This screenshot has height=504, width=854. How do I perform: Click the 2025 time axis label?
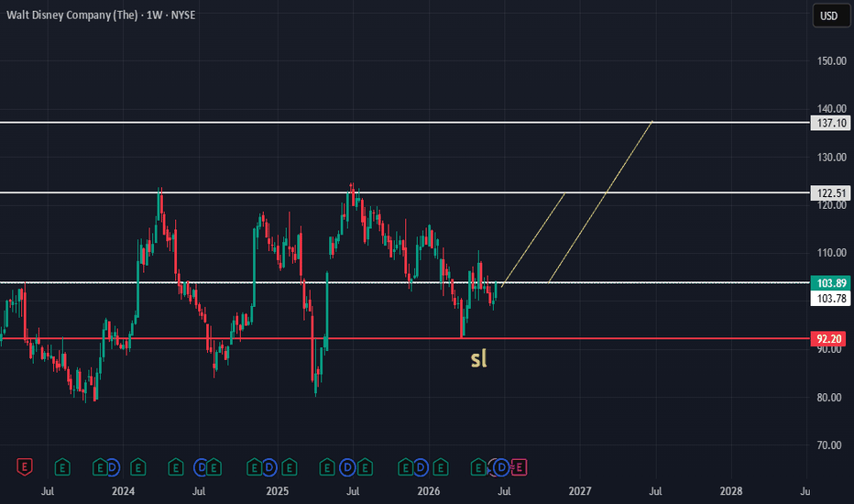pyautogui.click(x=278, y=491)
